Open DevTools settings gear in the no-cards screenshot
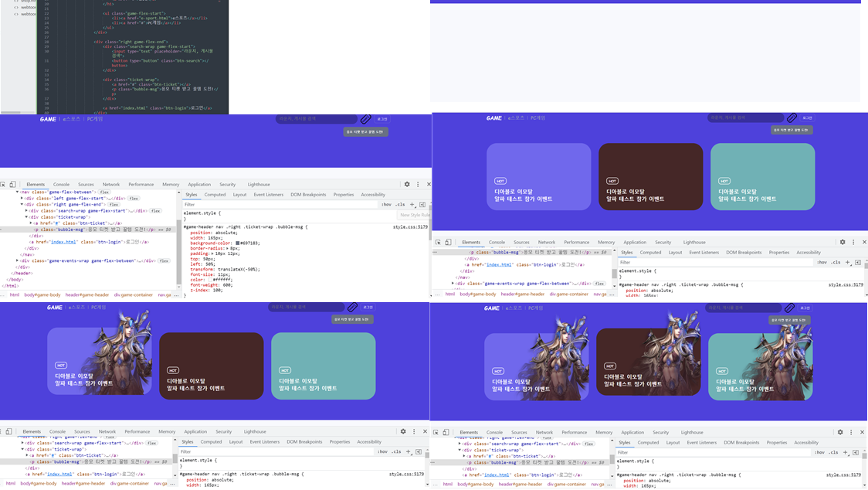 click(407, 184)
